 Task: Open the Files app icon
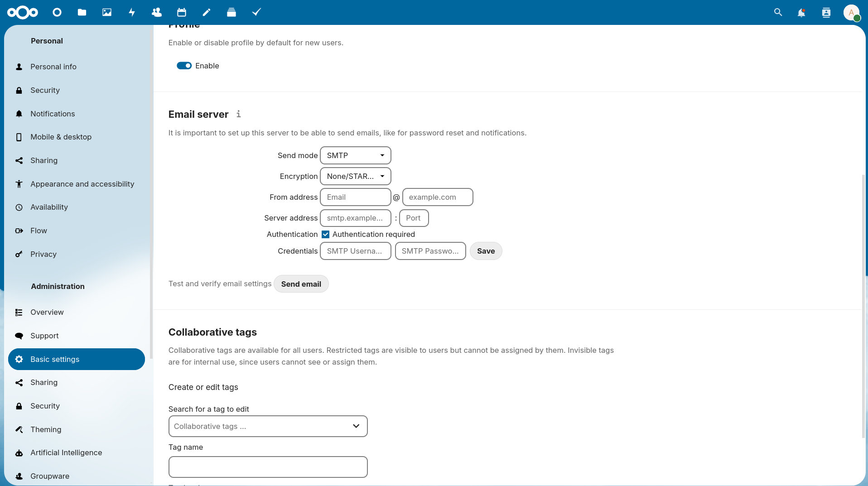tap(82, 12)
